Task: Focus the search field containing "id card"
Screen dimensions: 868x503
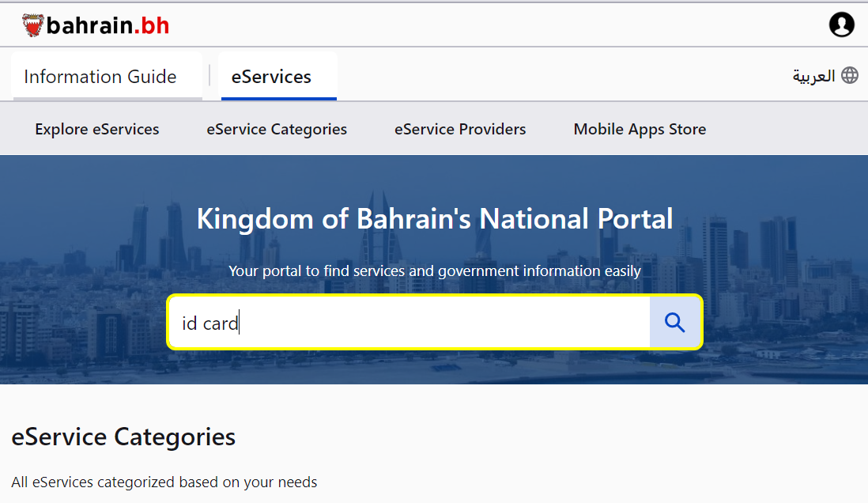Action: [x=409, y=323]
